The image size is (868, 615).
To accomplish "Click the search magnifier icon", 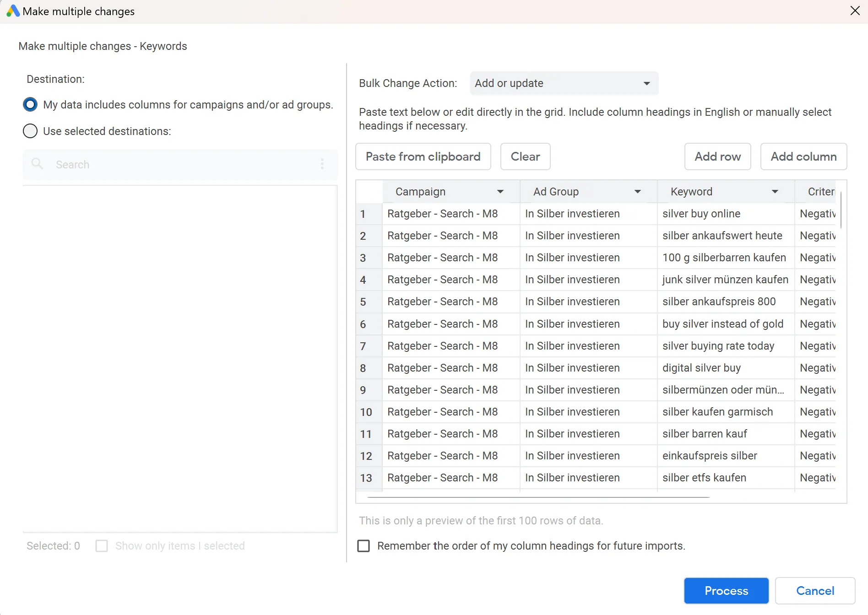I will pos(37,164).
